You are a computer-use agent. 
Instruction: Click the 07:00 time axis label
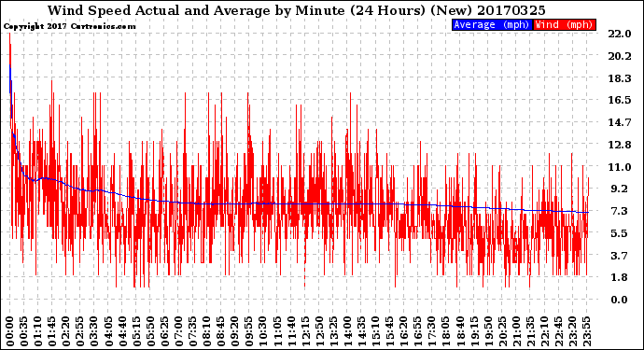coord(178,331)
